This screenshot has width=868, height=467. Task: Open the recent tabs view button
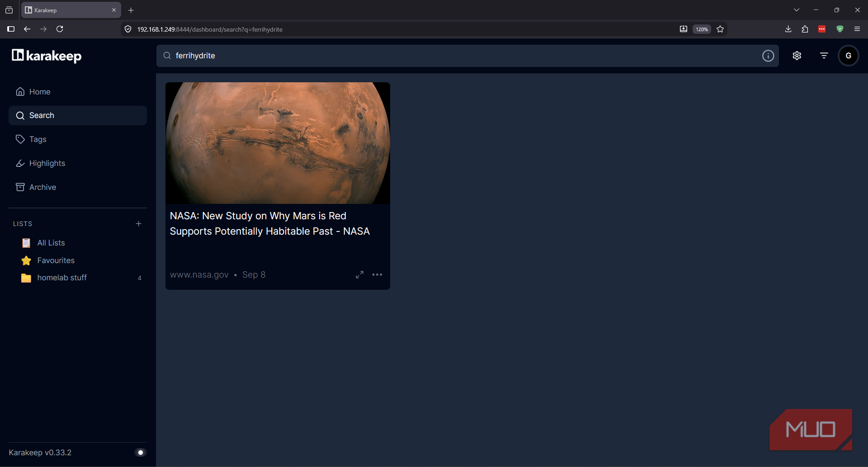point(9,10)
